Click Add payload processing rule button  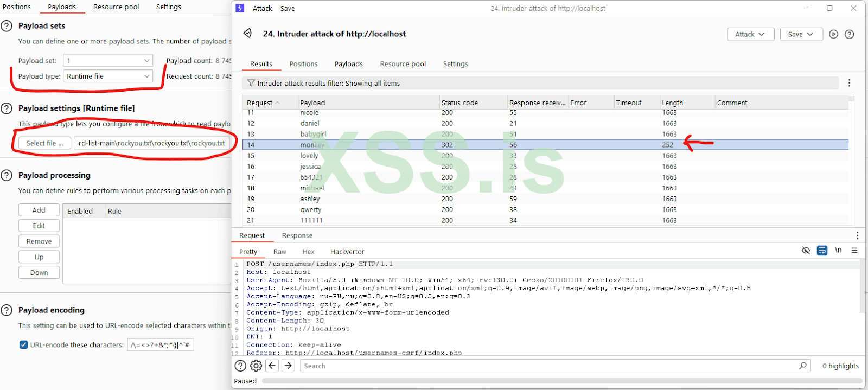tap(39, 210)
